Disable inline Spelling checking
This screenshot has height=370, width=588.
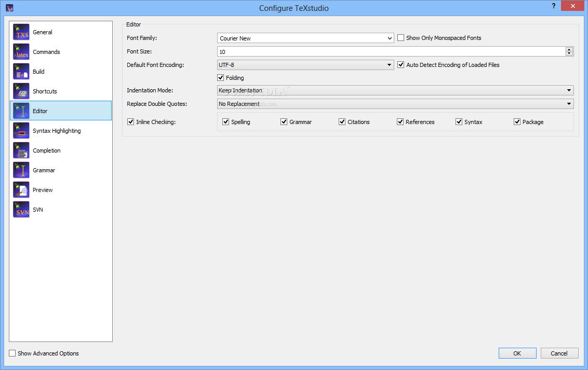226,122
